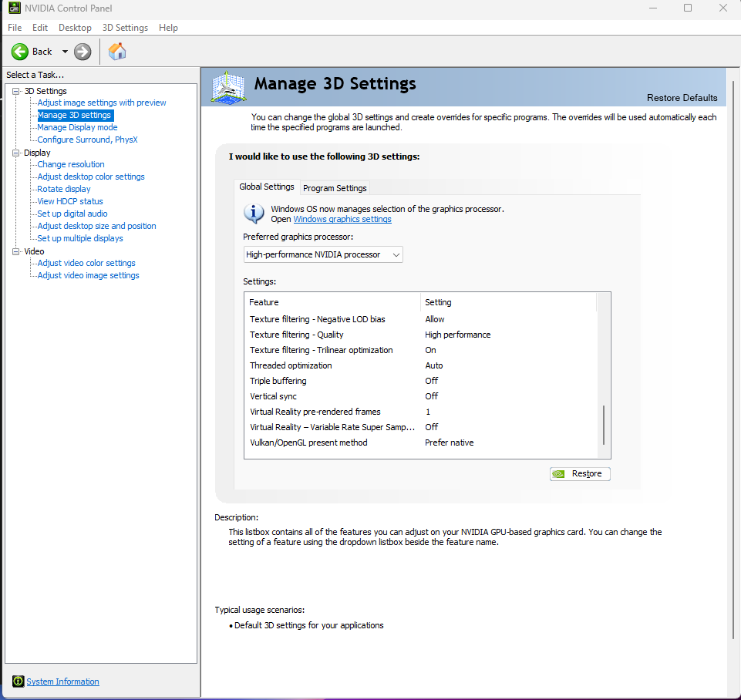
Task: Open Change resolution page
Action: 71,164
